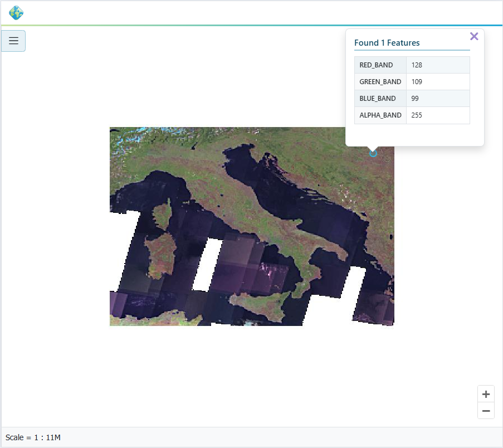Click the blue circle feature marker
Viewport: 503px width, 448px height.
[373, 153]
